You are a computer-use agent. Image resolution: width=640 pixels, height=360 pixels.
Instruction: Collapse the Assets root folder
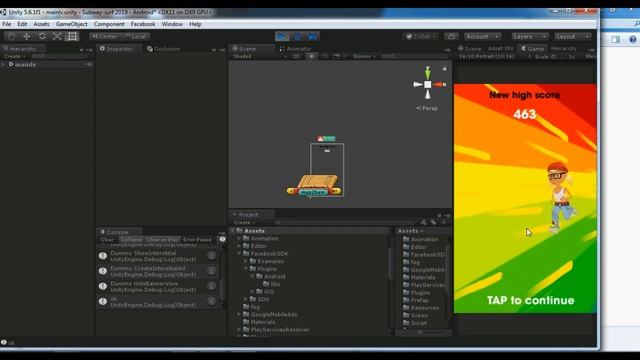point(233,231)
